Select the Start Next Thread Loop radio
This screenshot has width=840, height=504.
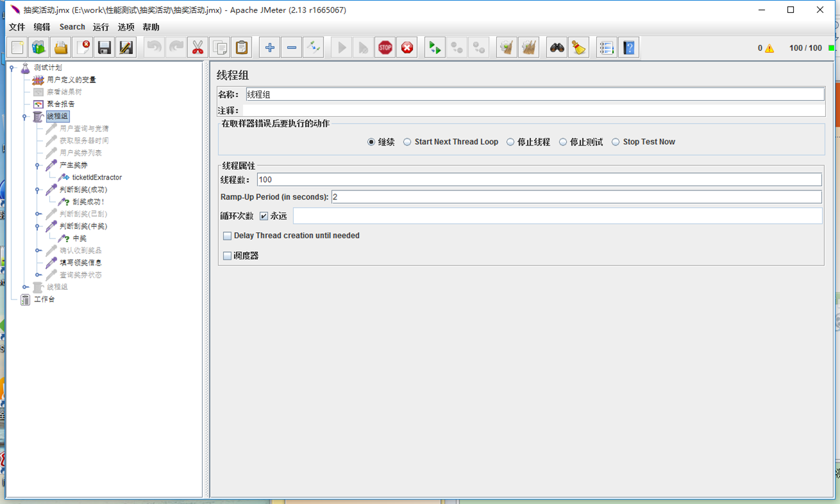[407, 142]
